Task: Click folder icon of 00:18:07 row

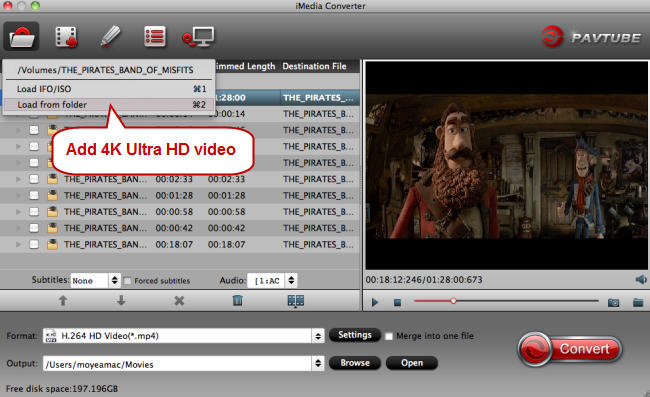Action: coord(52,244)
